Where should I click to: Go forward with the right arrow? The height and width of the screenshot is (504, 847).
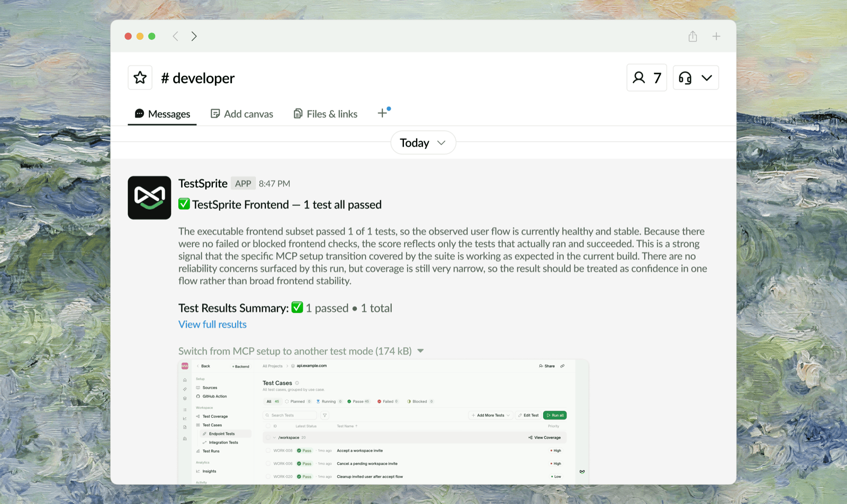tap(194, 36)
